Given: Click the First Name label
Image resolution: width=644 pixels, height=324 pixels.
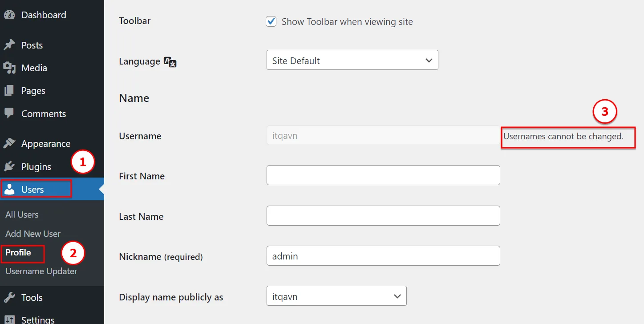Looking at the screenshot, I should tap(142, 176).
